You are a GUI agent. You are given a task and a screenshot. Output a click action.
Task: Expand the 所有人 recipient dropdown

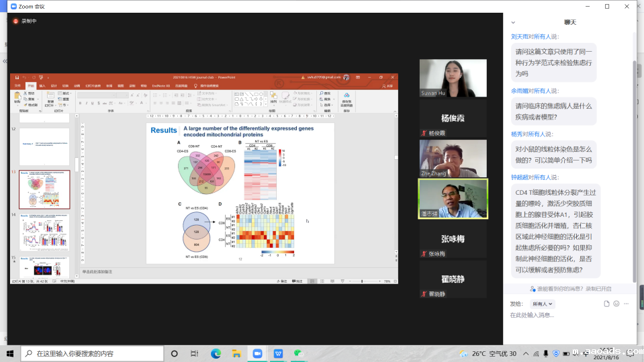[543, 304]
